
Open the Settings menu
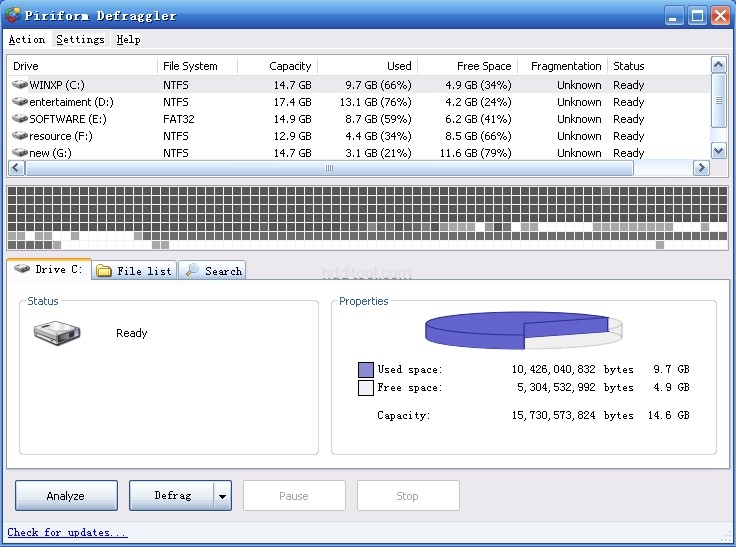80,39
